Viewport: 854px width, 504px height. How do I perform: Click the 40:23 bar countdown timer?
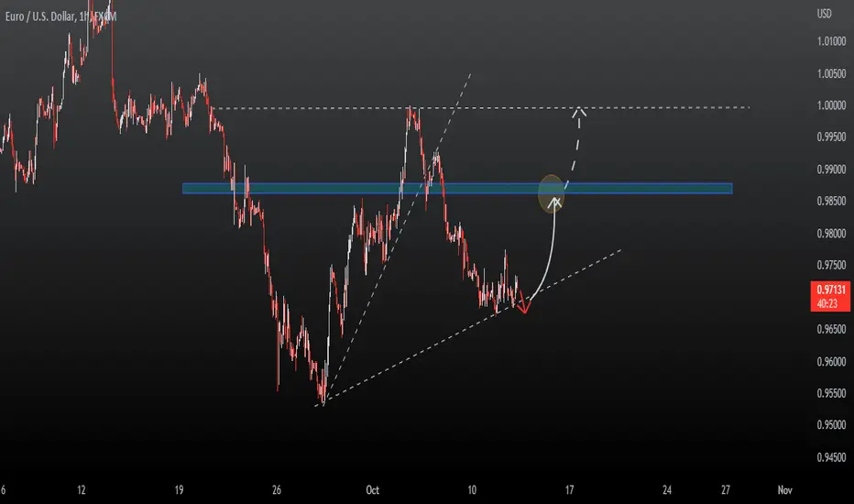(x=827, y=303)
